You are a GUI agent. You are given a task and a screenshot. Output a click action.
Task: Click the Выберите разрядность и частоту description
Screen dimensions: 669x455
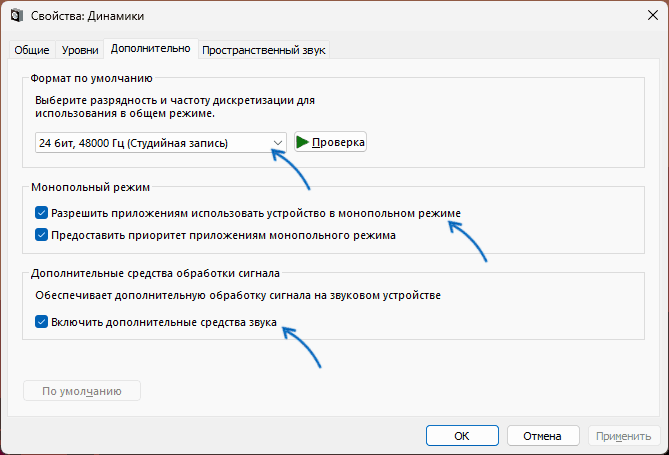175,107
